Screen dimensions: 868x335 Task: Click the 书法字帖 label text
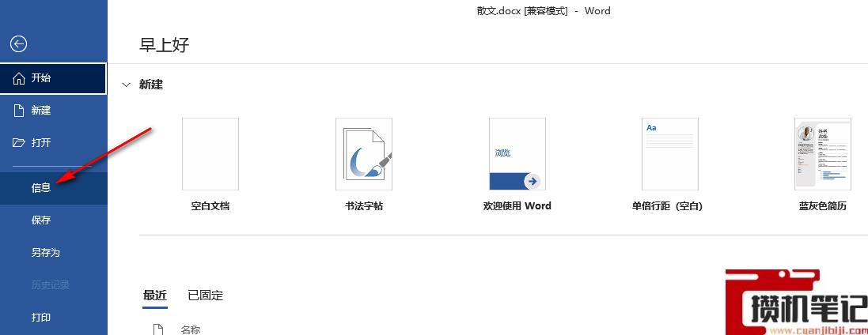pyautogui.click(x=364, y=206)
